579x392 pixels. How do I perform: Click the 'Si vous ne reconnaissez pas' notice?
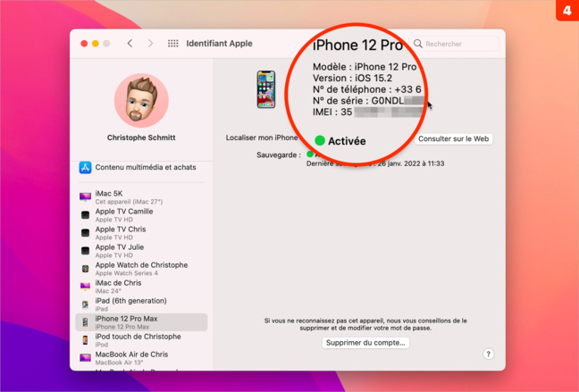click(365, 324)
